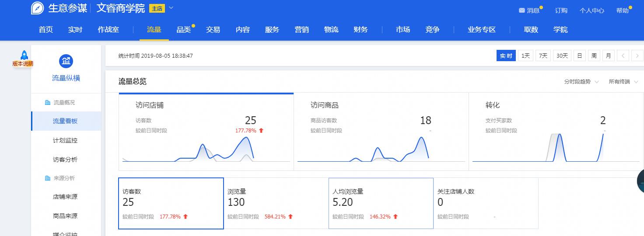Open 流量看板 in sidebar
Viewport: 644px width, 236px height.
click(x=66, y=121)
